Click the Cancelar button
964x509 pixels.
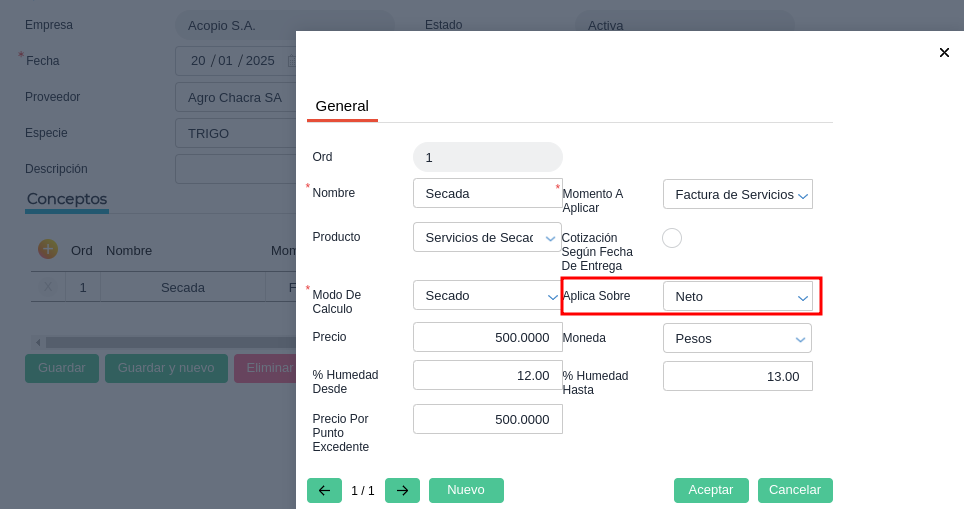(x=795, y=490)
